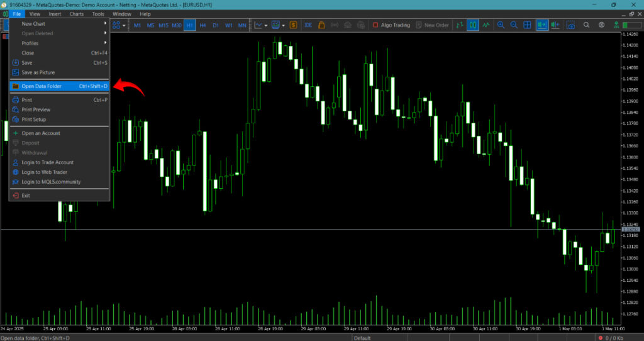Toggle Algo Trading on
644x341 pixels.
pyautogui.click(x=391, y=25)
